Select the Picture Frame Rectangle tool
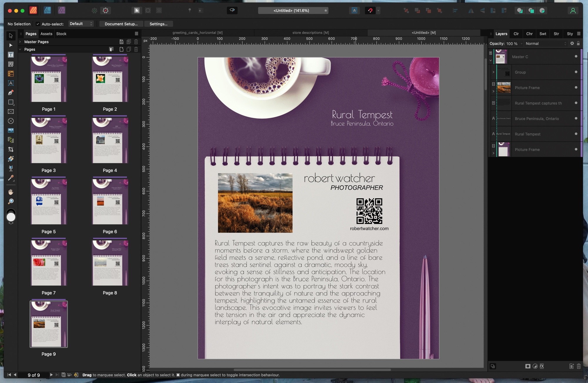The image size is (588, 383). [11, 112]
